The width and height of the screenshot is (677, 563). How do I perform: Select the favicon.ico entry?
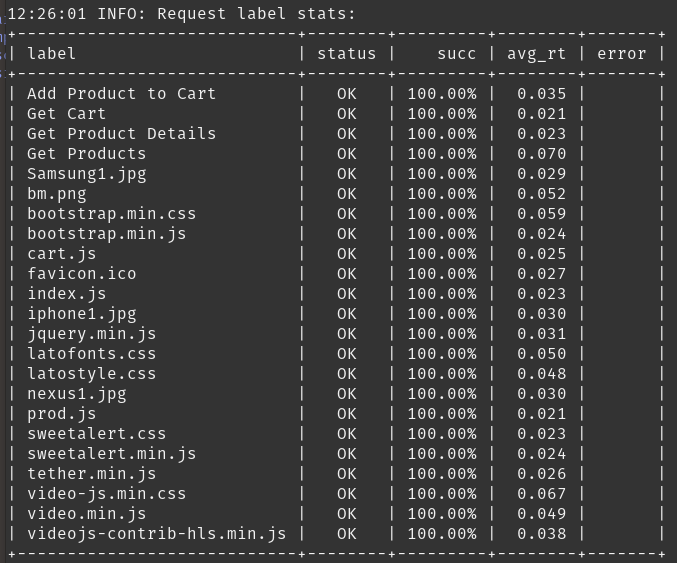coord(82,274)
